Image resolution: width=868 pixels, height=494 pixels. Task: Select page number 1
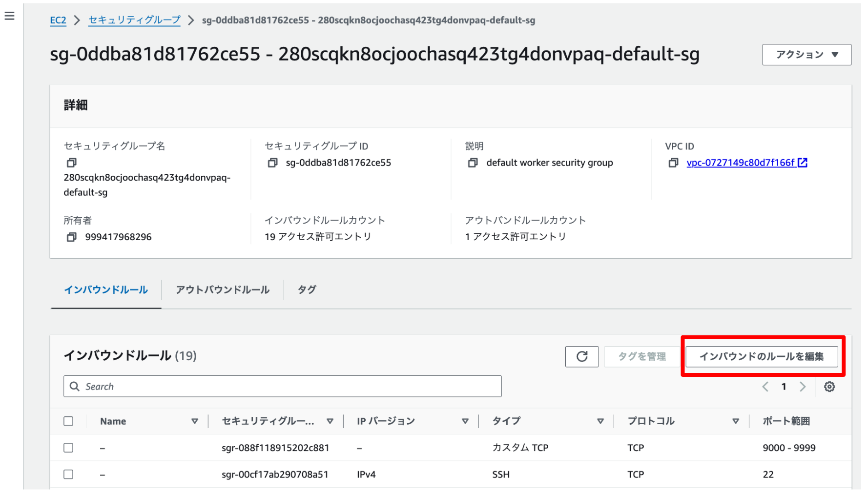(784, 387)
